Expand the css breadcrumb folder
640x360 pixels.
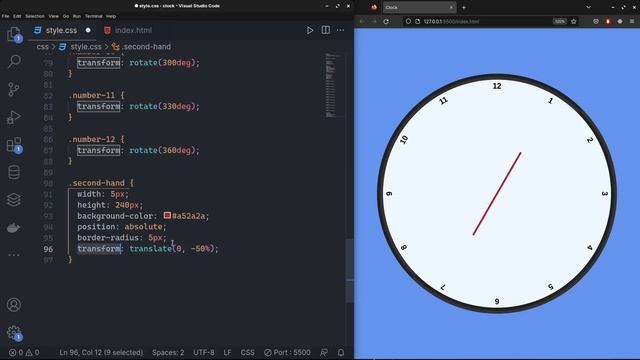[x=42, y=47]
